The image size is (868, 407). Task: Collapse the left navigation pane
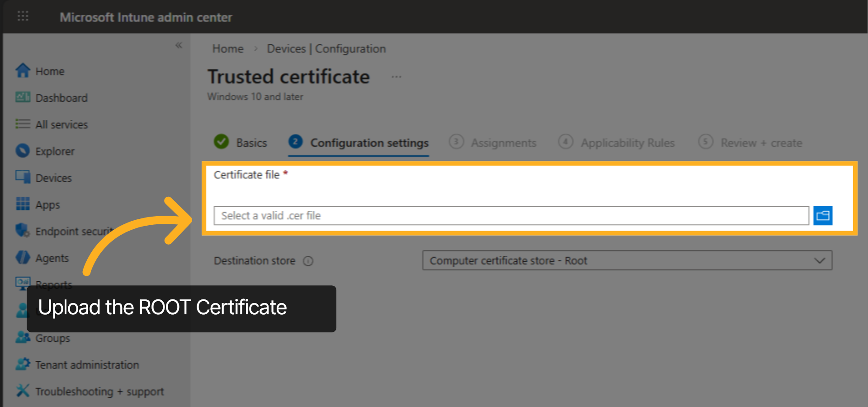coord(179,45)
